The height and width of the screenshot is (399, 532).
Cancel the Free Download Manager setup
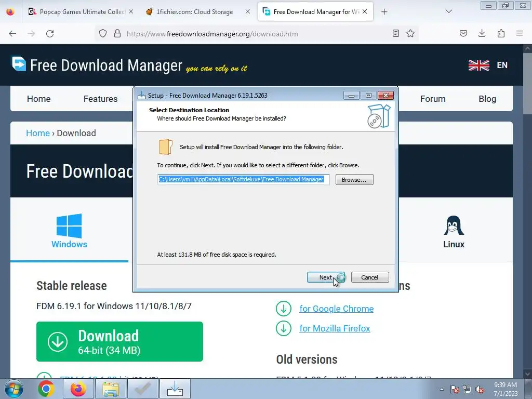click(369, 277)
